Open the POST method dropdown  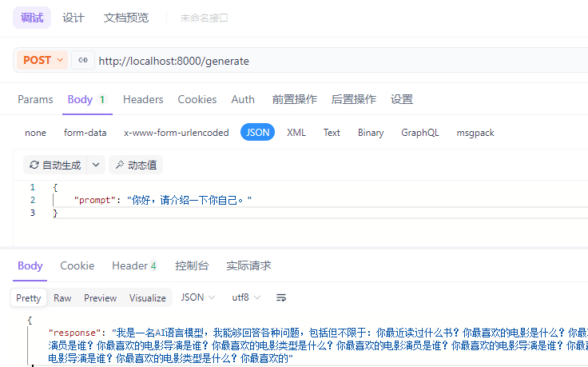coord(42,60)
